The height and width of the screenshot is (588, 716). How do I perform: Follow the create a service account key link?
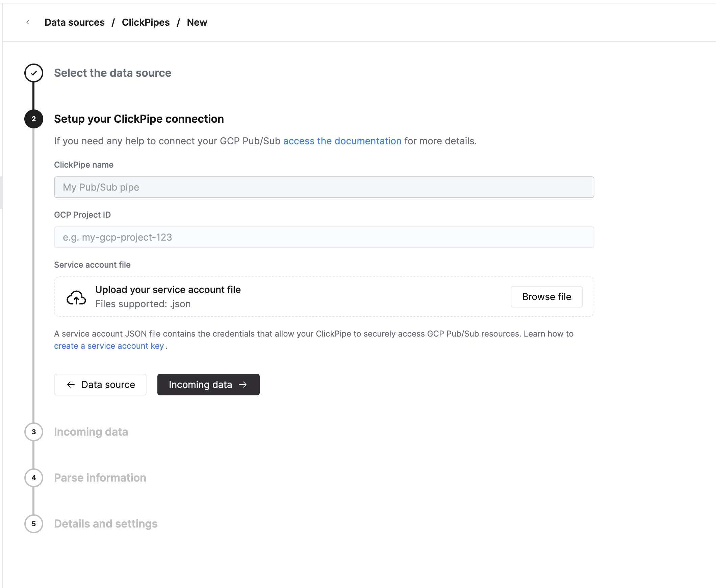point(109,346)
